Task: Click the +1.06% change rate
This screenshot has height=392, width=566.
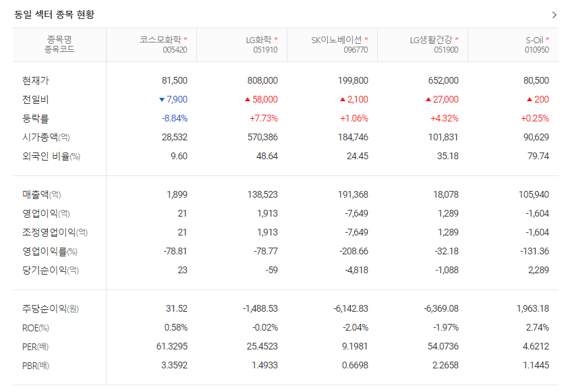Action: (x=354, y=118)
